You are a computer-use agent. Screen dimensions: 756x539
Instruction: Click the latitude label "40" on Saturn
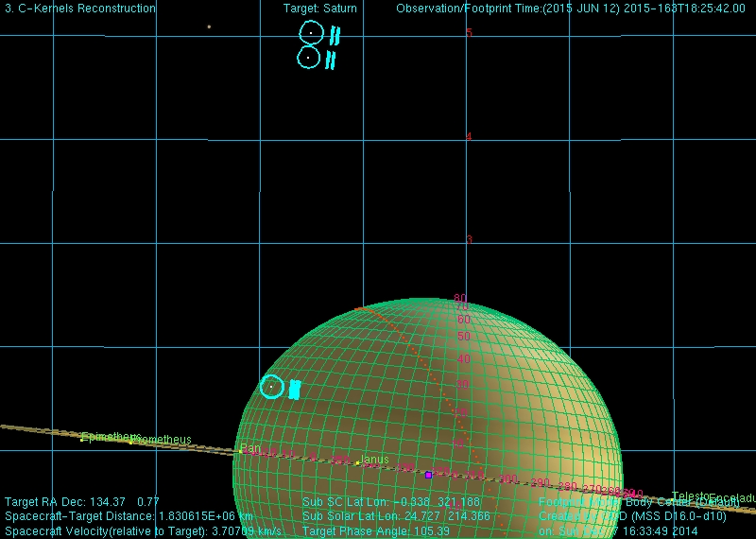click(x=463, y=359)
